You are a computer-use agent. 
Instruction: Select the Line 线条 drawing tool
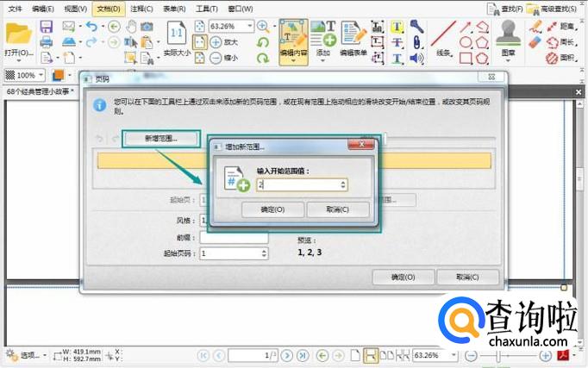[444, 39]
